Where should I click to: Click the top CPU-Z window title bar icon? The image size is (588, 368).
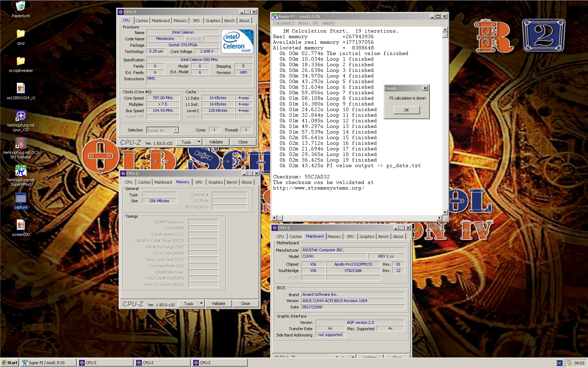tap(120, 12)
